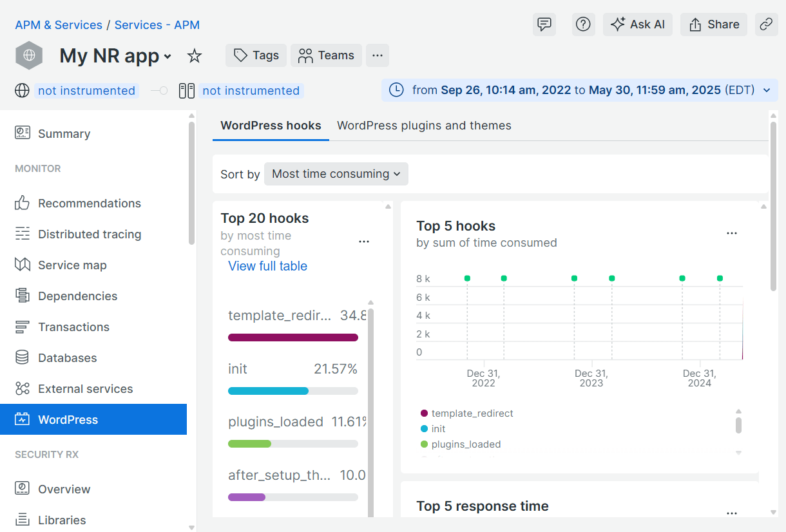Open Security RX Overview in the sidebar
786x532 pixels.
(93, 489)
